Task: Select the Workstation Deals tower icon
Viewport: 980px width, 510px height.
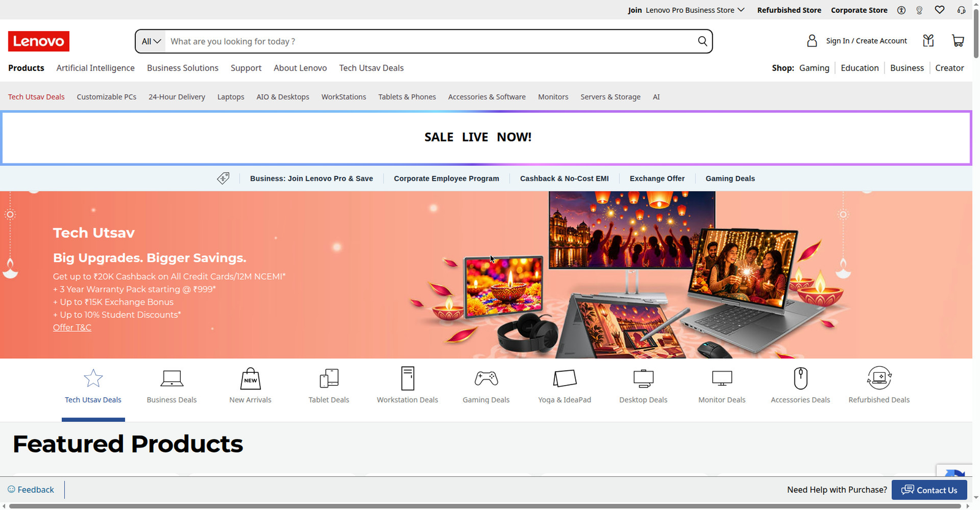Action: click(407, 378)
